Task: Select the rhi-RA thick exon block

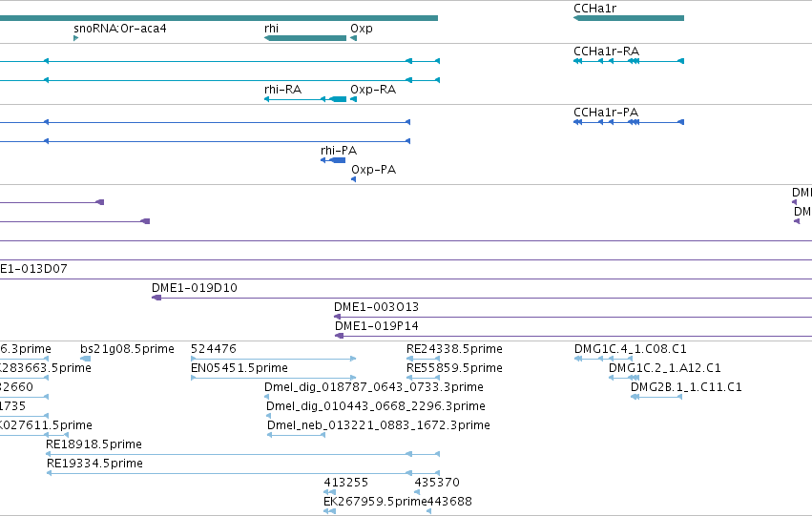Action: (x=338, y=99)
